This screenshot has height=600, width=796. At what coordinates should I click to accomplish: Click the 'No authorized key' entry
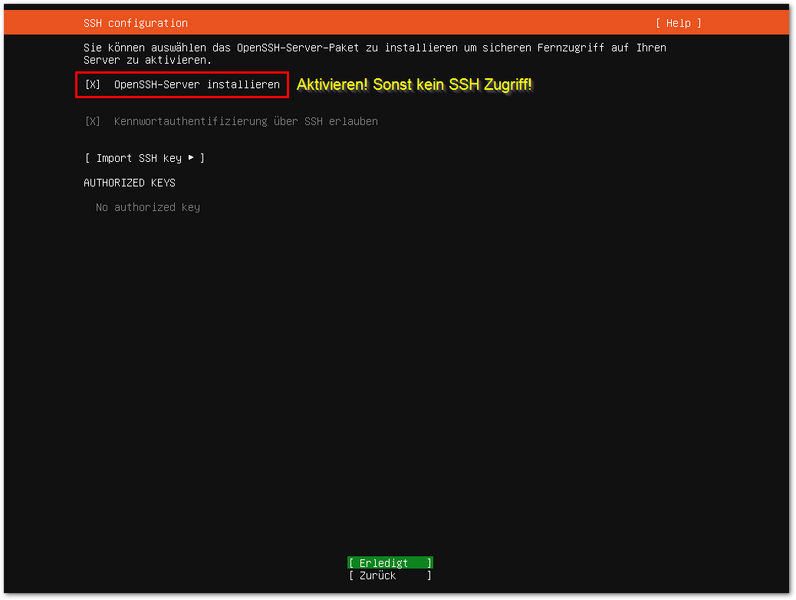coord(148,207)
